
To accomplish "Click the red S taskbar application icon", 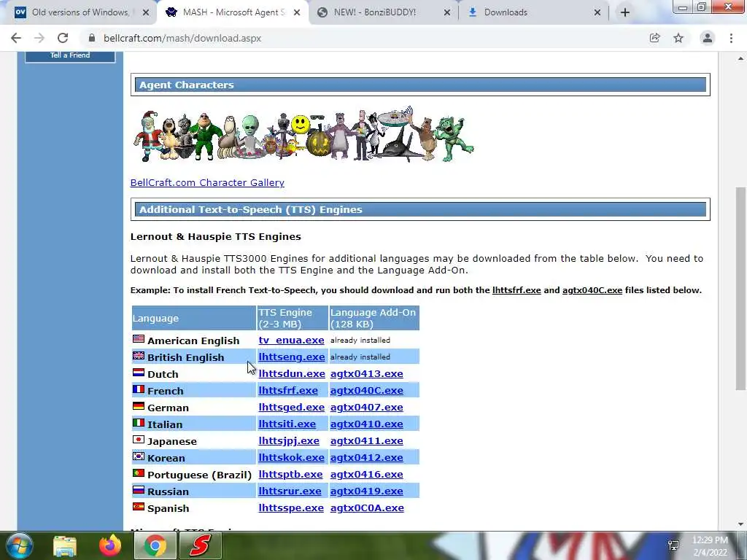I will 201,545.
